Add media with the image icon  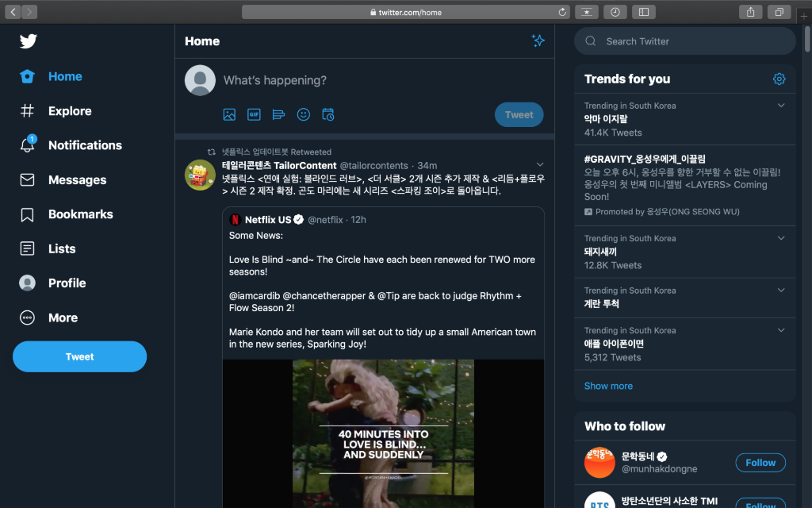point(229,114)
